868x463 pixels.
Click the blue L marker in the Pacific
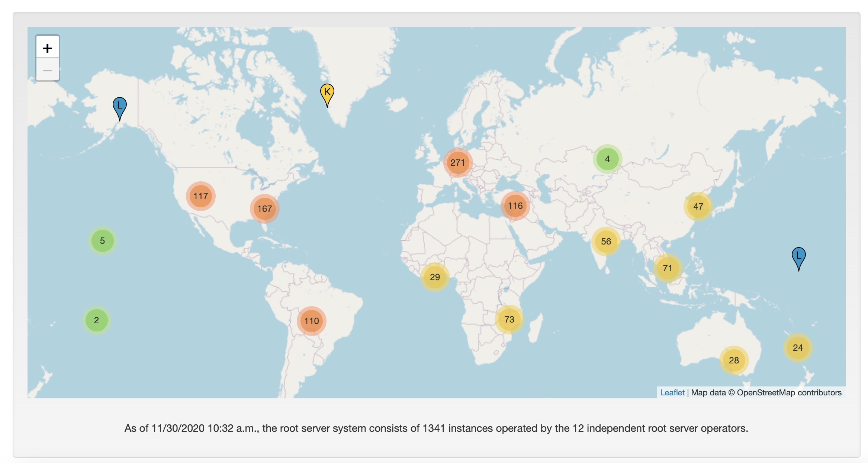coord(798,257)
